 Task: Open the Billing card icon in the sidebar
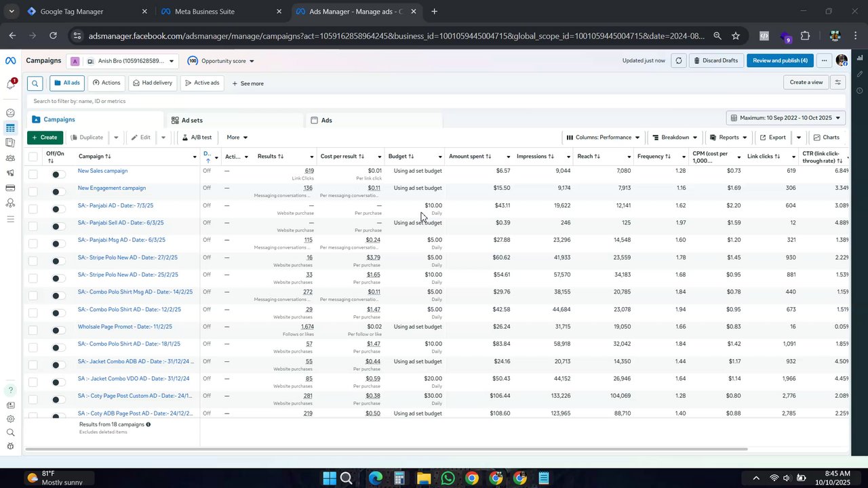click(x=10, y=188)
